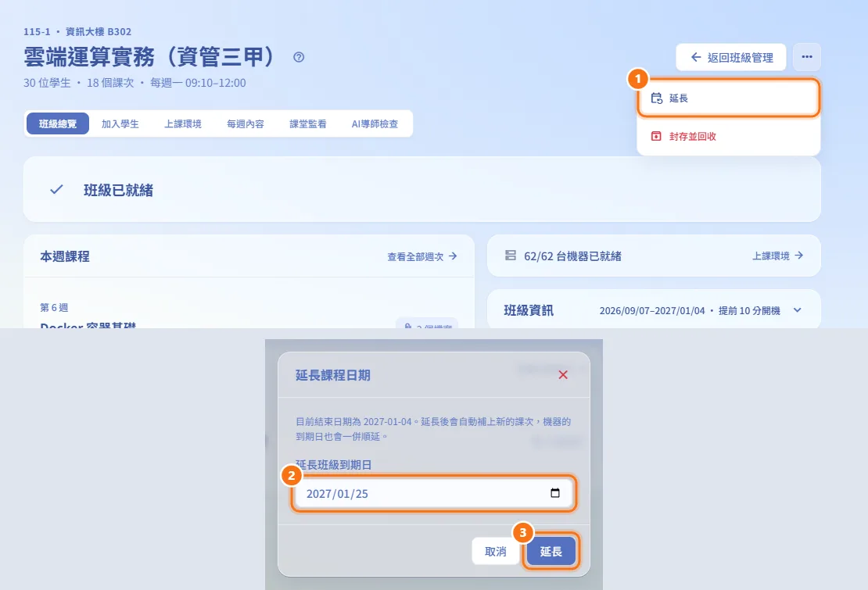
Task: Go to the 課堂監看 tab
Action: [x=308, y=124]
